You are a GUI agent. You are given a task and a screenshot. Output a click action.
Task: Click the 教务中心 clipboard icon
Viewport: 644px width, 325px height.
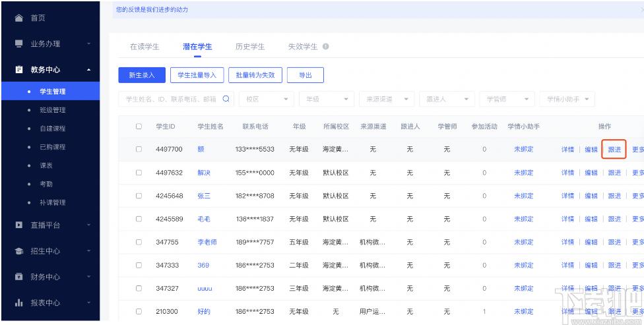pyautogui.click(x=19, y=70)
